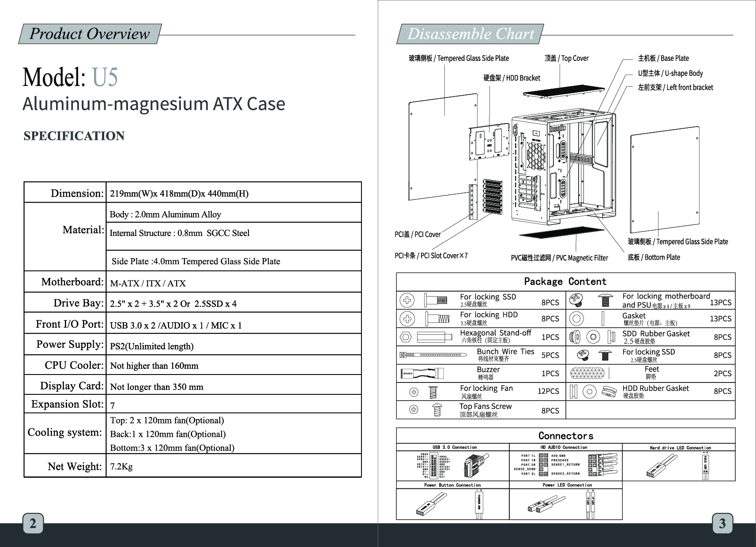
Task: Click 'For locking motherboard and PSU' text
Action: tap(666, 301)
